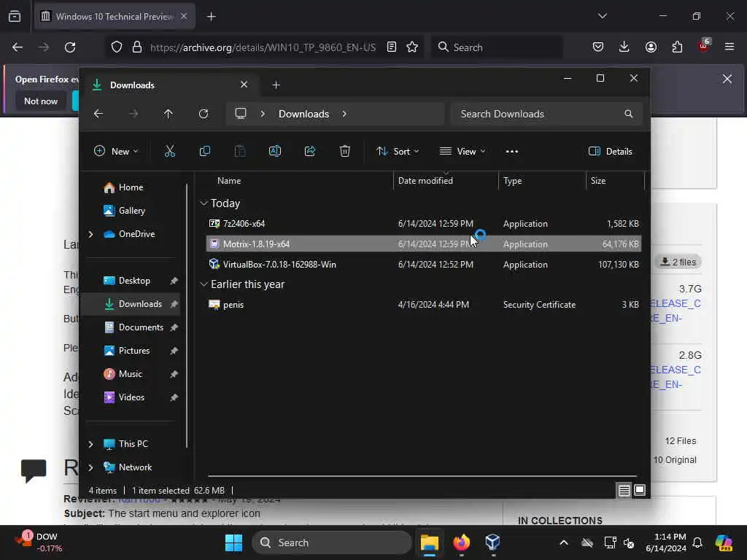This screenshot has width=747, height=560.
Task: Click the search magnifier in Search Downloads box
Action: pyautogui.click(x=629, y=114)
